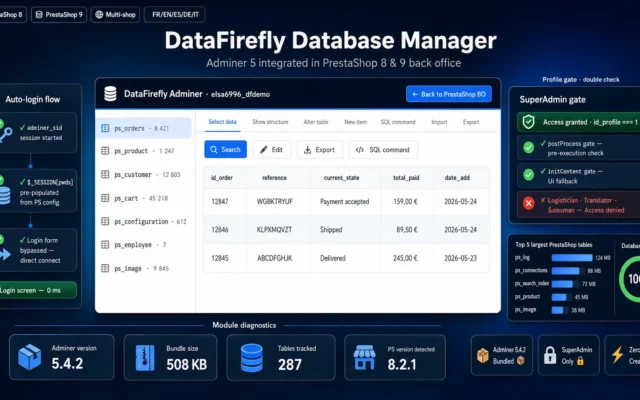The height and width of the screenshot is (400, 640).
Task: Click the padlock icon in SuperAdmin Only badge
Action: (550, 355)
